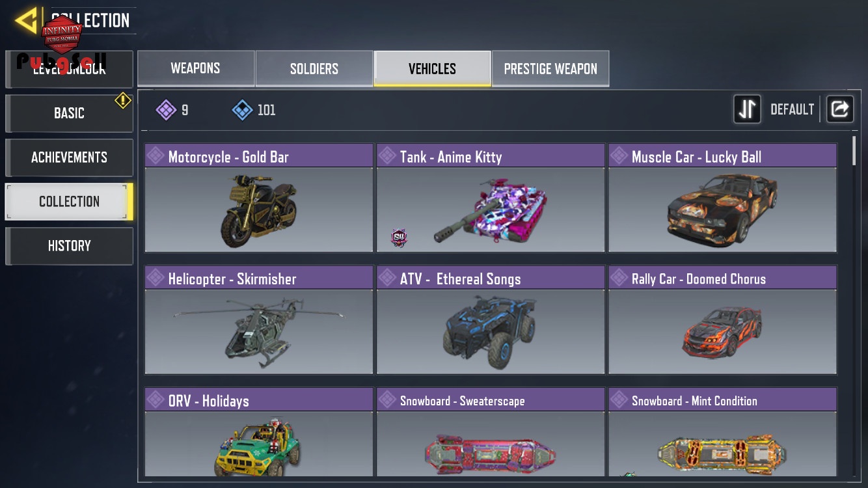This screenshot has width=868, height=488.
Task: Open the History section
Action: (x=69, y=246)
